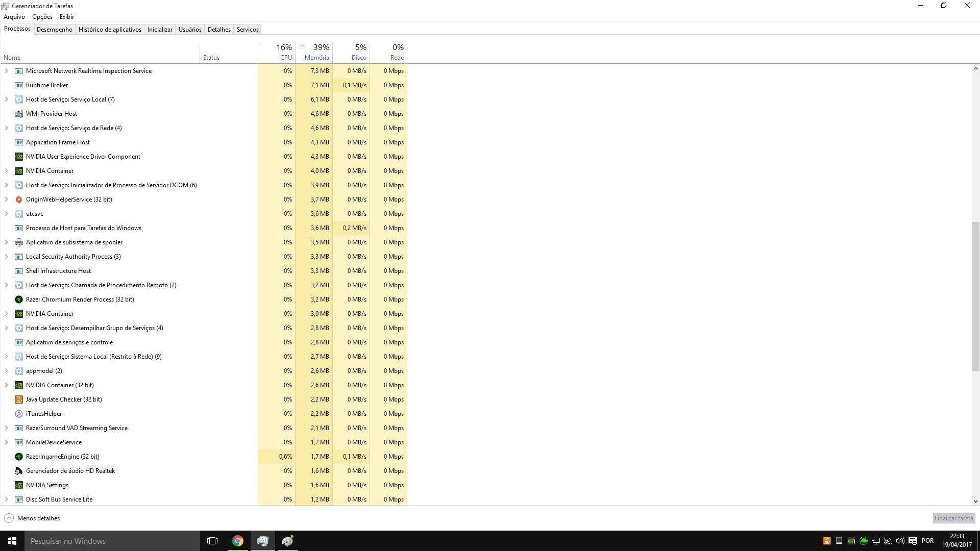This screenshot has width=980, height=551.
Task: Expand Local Security Authority Process (3)
Action: (x=6, y=257)
